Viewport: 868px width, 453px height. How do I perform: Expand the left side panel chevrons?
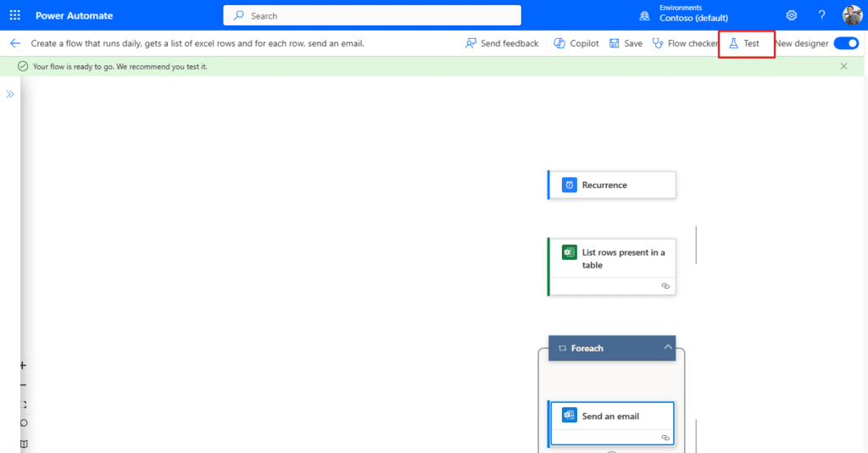[10, 94]
